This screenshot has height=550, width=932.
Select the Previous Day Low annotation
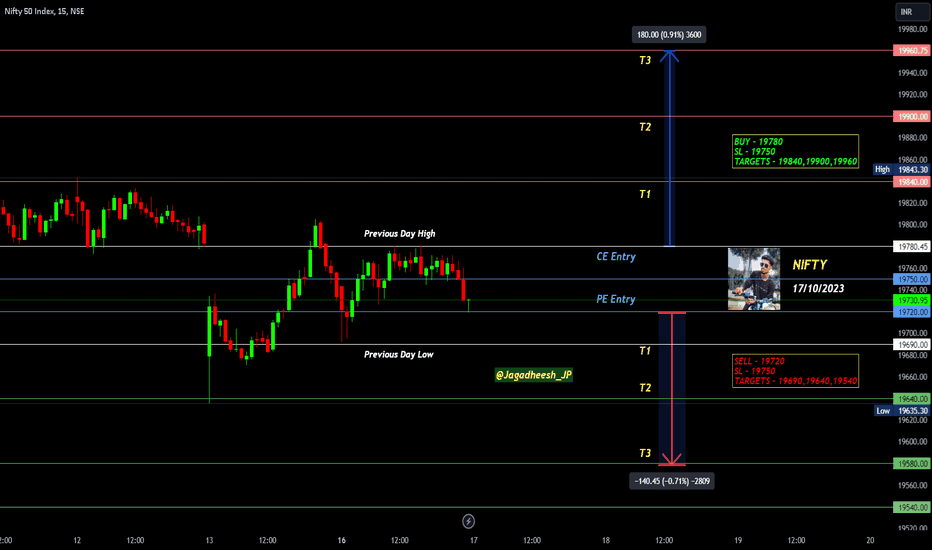click(399, 354)
